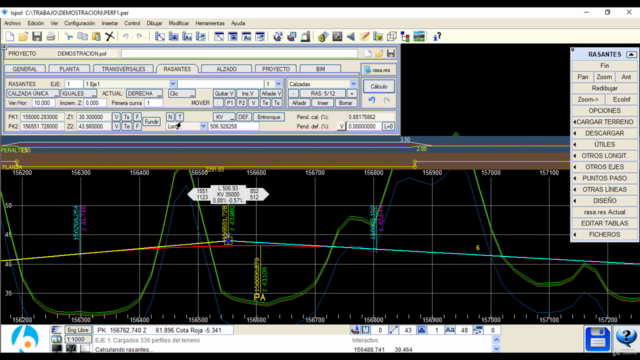Toggle the Ts button in the Z1 row
This screenshot has height=360, width=640.
(127, 117)
